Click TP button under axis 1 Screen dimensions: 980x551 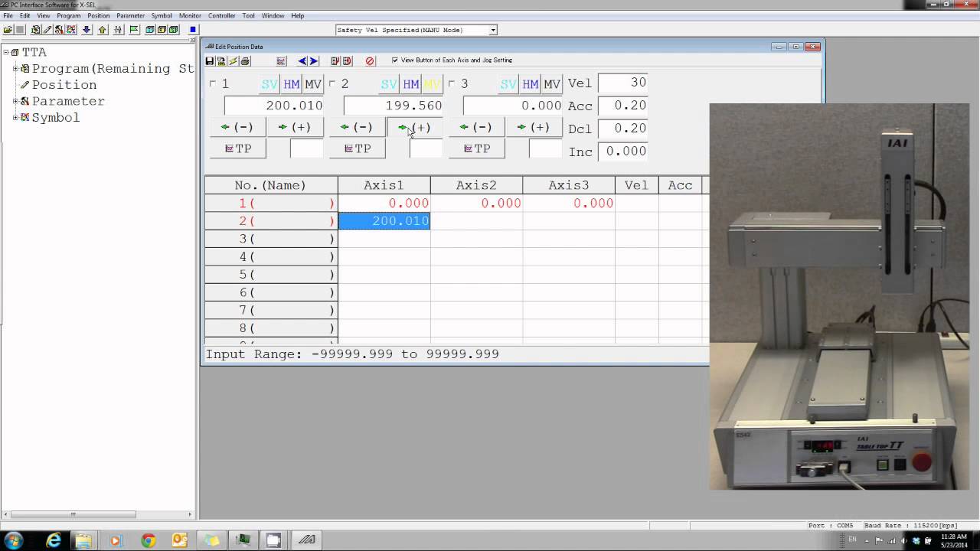coord(237,148)
